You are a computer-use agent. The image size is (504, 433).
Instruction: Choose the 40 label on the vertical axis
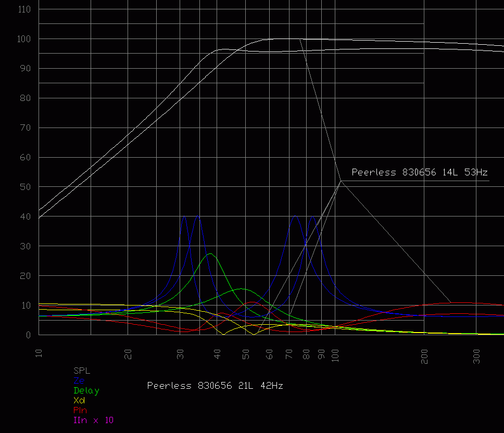pyautogui.click(x=26, y=216)
